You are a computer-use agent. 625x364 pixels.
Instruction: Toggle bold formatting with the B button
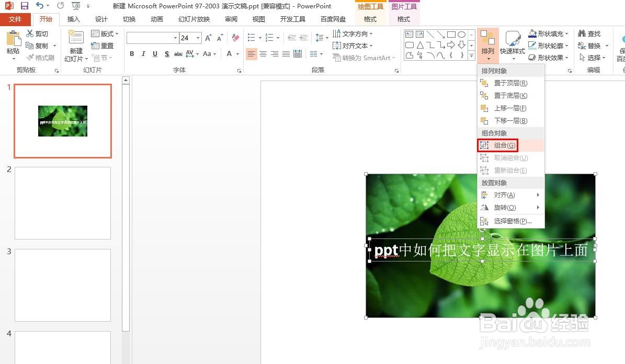coord(132,54)
